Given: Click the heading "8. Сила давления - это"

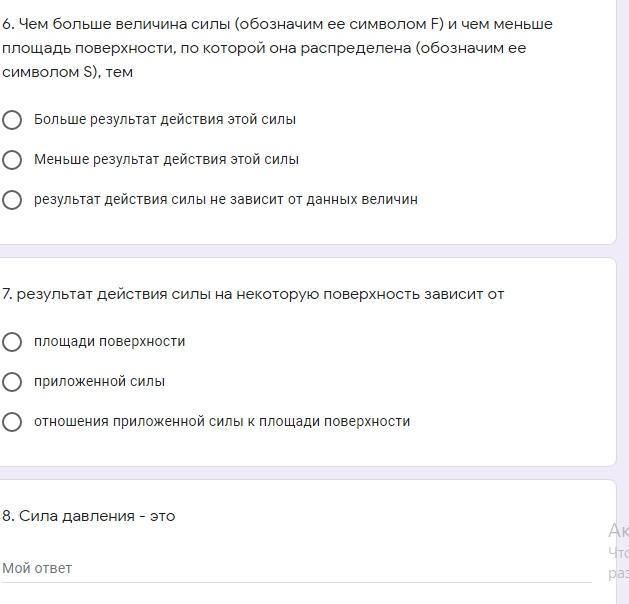Looking at the screenshot, I should tap(89, 516).
